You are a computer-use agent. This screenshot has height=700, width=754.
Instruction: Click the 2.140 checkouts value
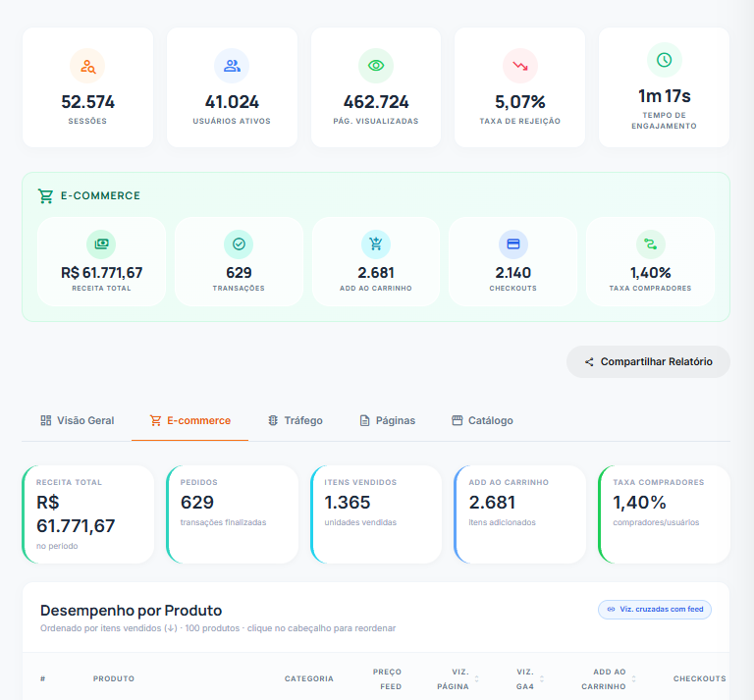513,273
